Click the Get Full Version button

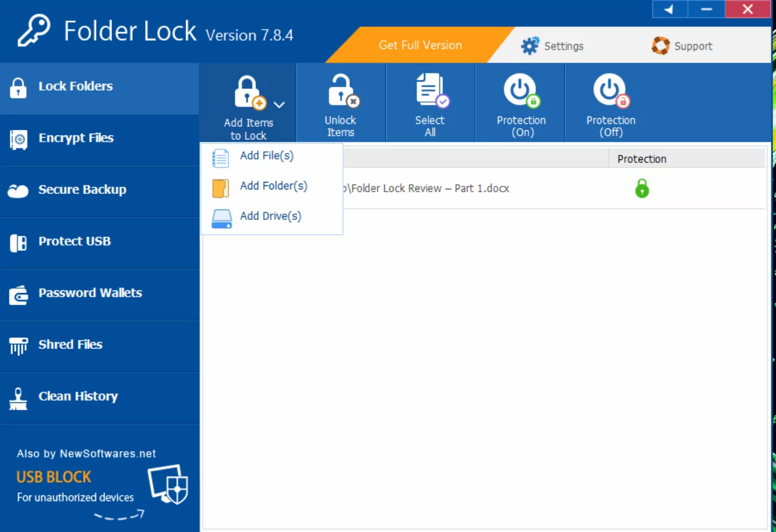pos(420,45)
